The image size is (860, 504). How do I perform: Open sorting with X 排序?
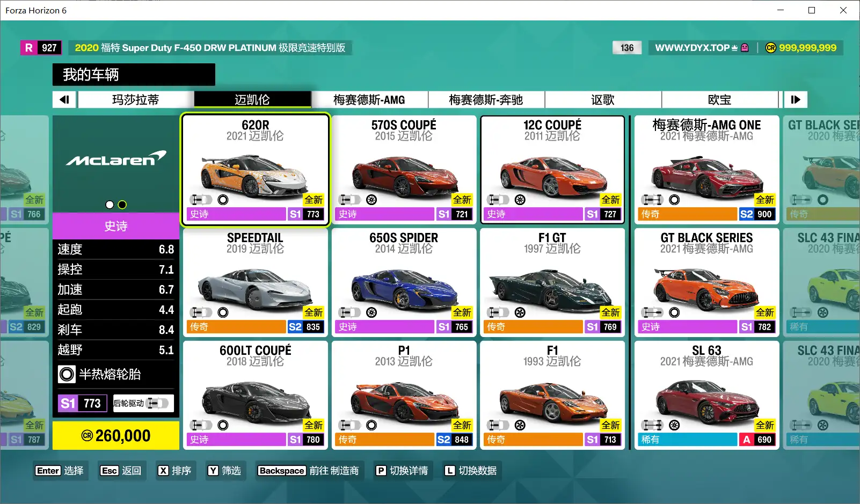(174, 471)
